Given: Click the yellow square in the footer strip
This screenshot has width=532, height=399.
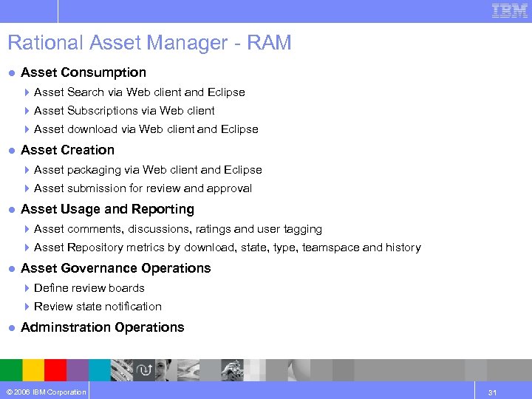Looking at the screenshot, I should pyautogui.click(x=33, y=370).
